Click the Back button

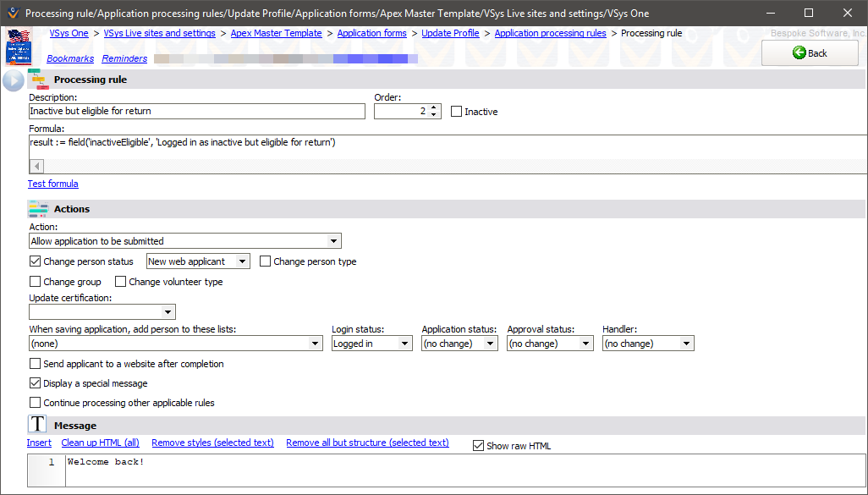[x=810, y=52]
